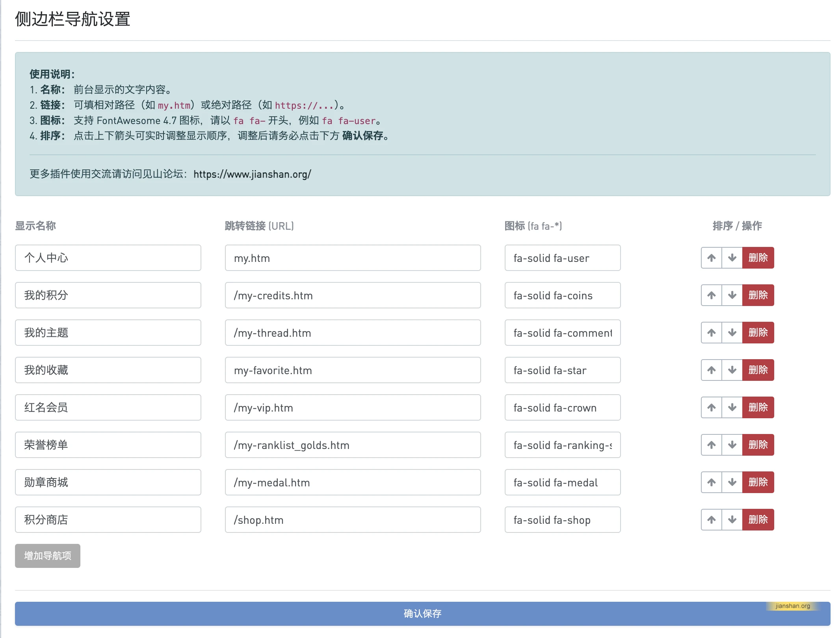Delete the 个人中心 navigation item

tap(758, 258)
